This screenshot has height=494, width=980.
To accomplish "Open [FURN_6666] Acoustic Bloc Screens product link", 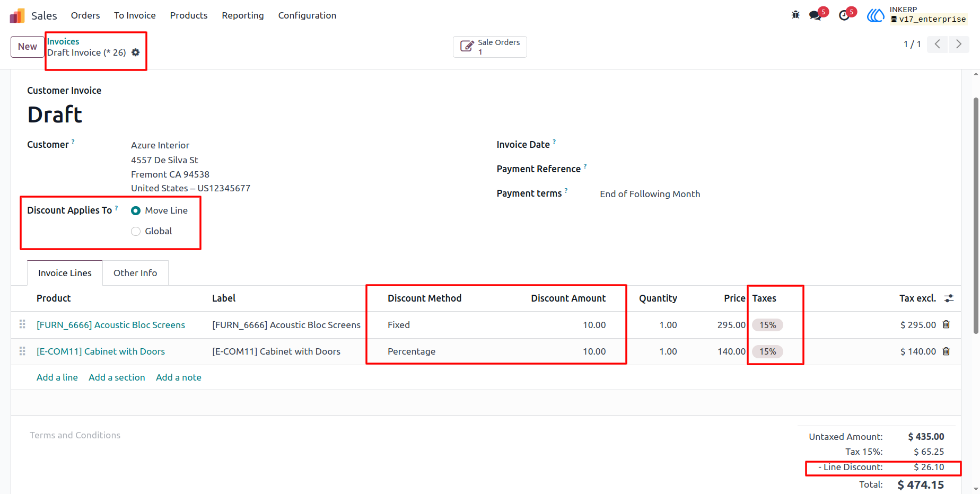I will [111, 325].
